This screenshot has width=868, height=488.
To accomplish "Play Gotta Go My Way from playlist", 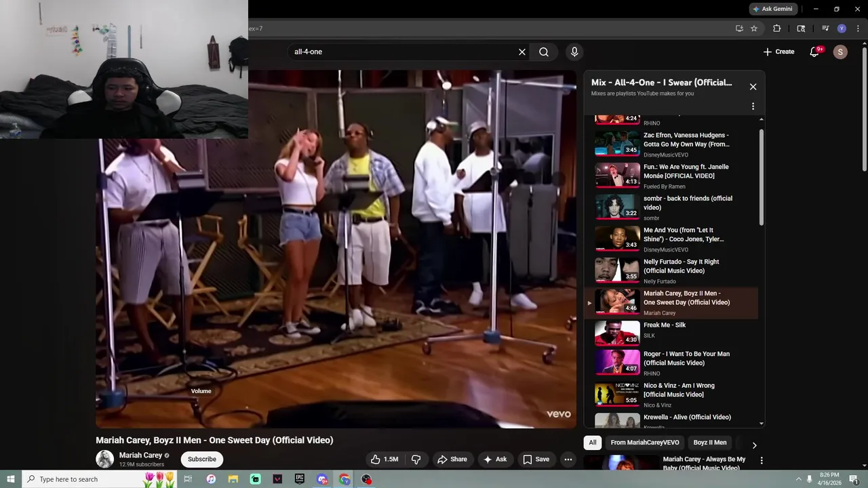I will pyautogui.click(x=671, y=144).
